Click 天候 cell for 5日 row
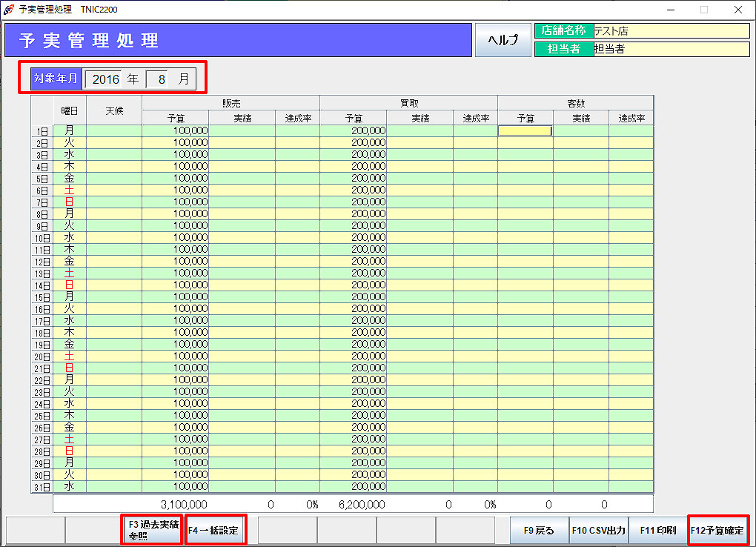 pyautogui.click(x=114, y=179)
